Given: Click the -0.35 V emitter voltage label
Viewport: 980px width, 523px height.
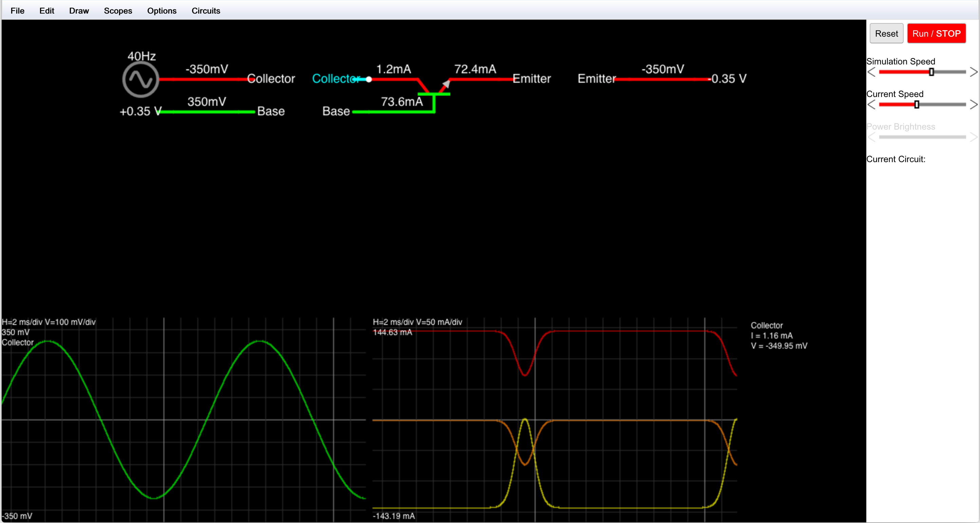Looking at the screenshot, I should [729, 79].
